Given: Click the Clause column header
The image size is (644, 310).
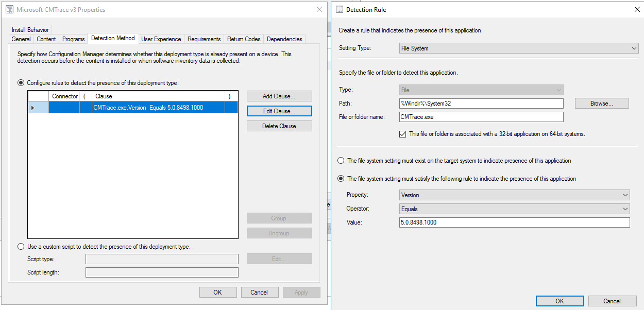Looking at the screenshot, I should [159, 96].
